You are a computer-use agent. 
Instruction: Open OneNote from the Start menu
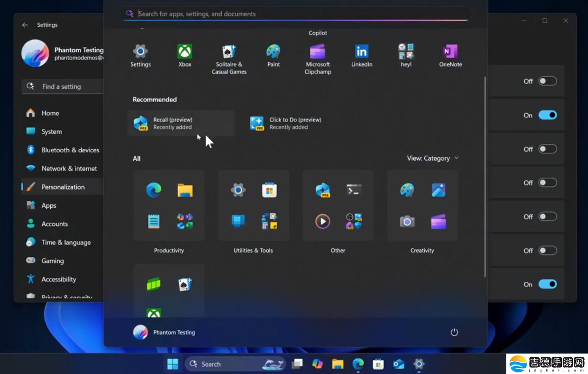pyautogui.click(x=450, y=55)
